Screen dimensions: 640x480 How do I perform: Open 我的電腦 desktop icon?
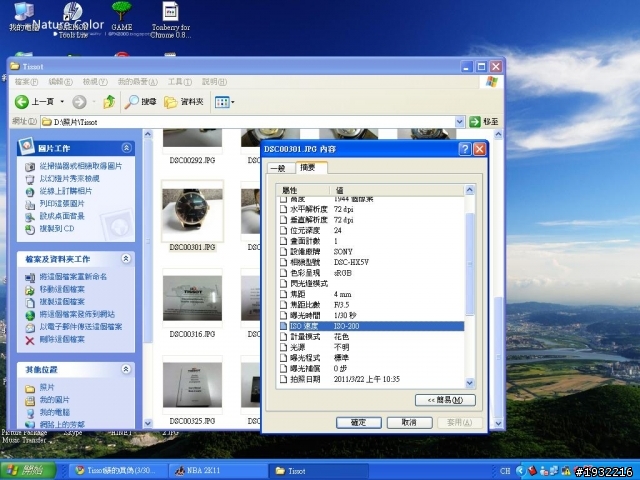click(x=24, y=16)
